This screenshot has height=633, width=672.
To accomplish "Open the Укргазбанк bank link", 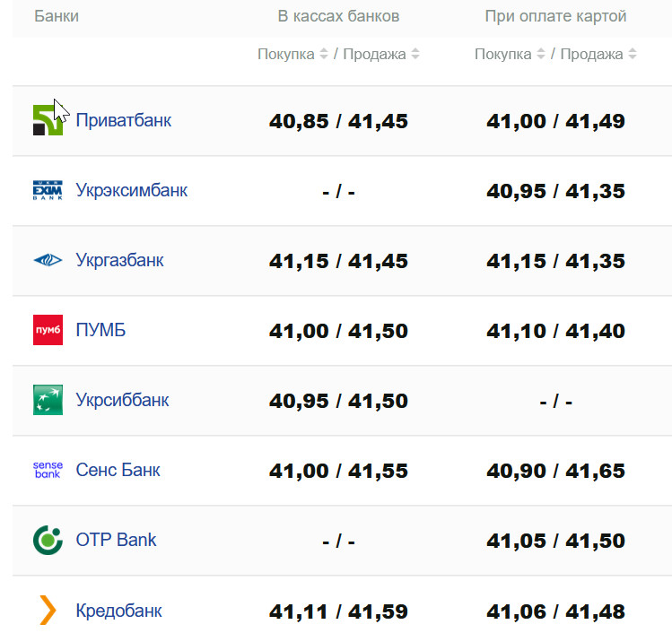I will point(120,260).
